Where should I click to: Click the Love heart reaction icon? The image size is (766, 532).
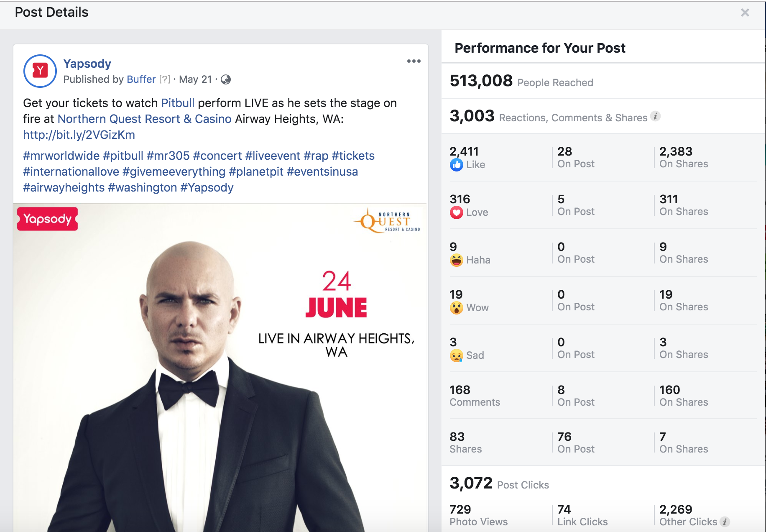[457, 212]
